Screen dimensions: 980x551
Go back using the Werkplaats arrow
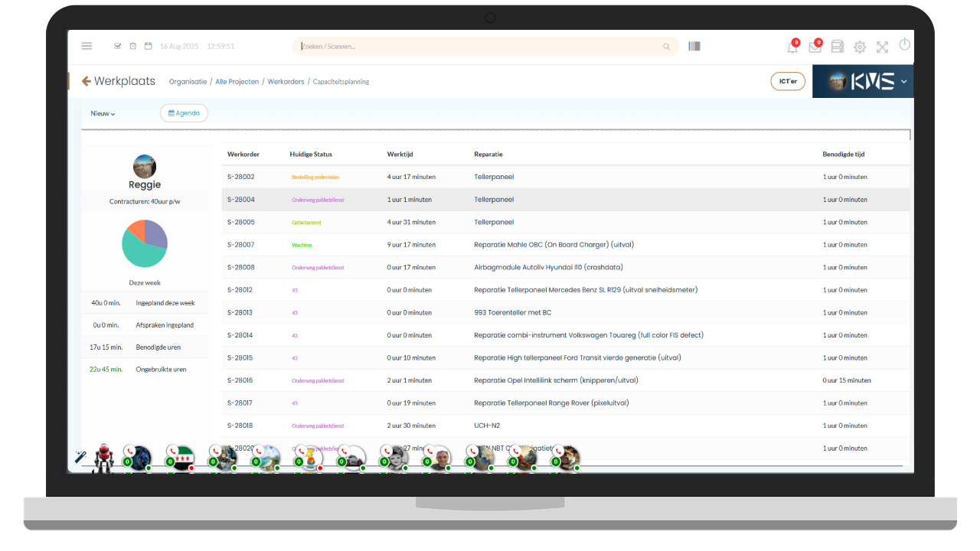point(87,81)
